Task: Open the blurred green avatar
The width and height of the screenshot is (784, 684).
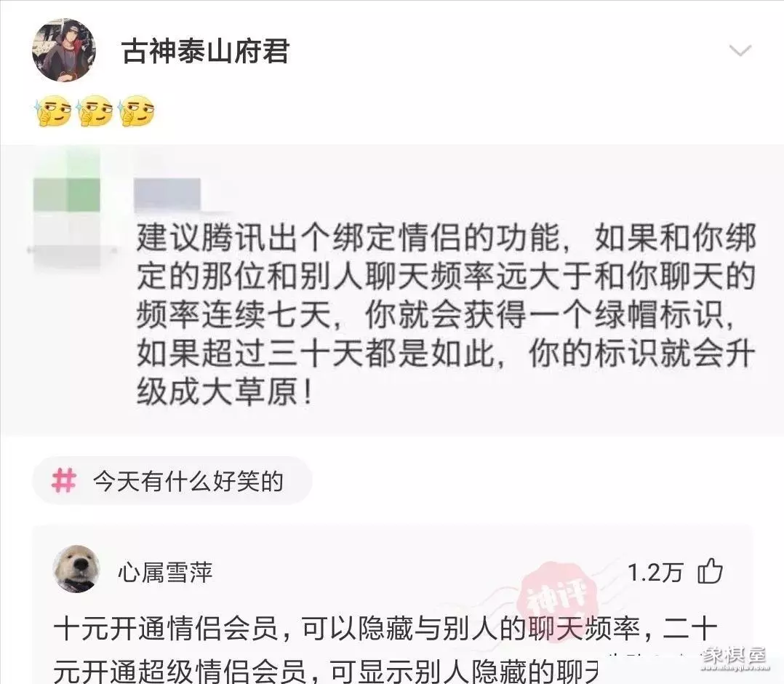Action: (67, 194)
